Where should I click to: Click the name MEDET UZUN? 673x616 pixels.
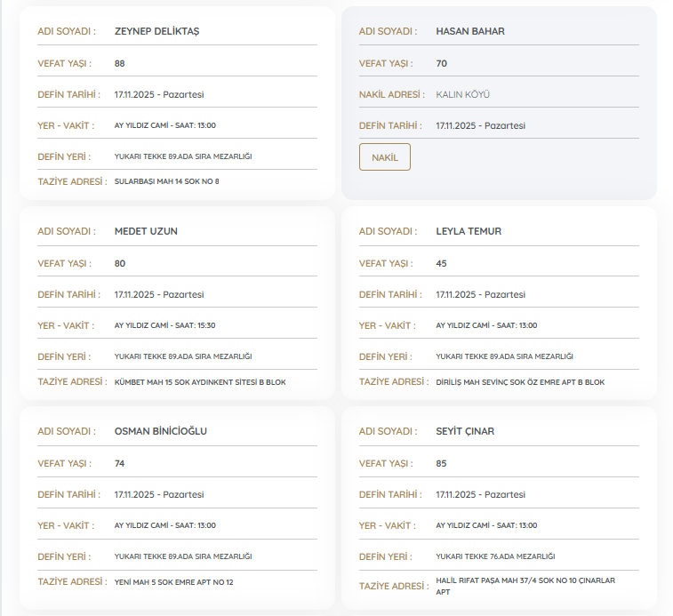coord(146,231)
